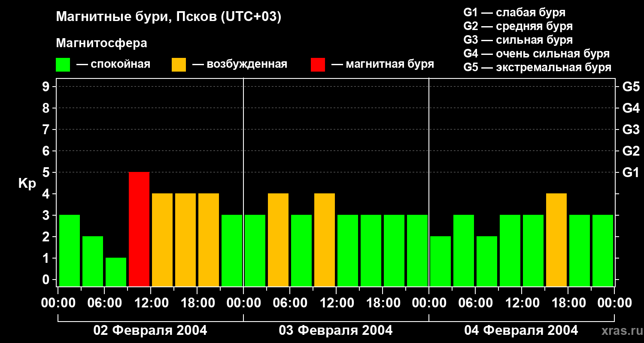The width and height of the screenshot is (644, 343).
Task: Click the first green bar on 02 Февраля
Action: [x=70, y=250]
